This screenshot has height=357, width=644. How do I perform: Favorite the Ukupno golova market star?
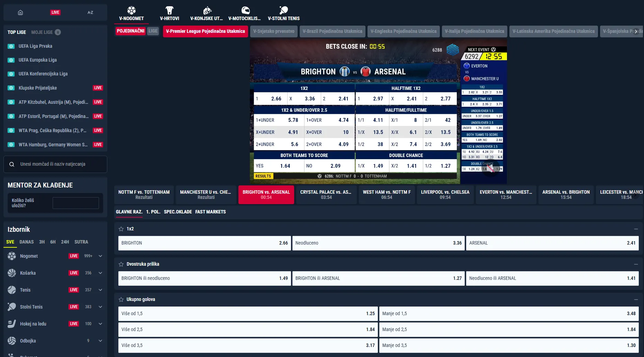[x=121, y=300]
